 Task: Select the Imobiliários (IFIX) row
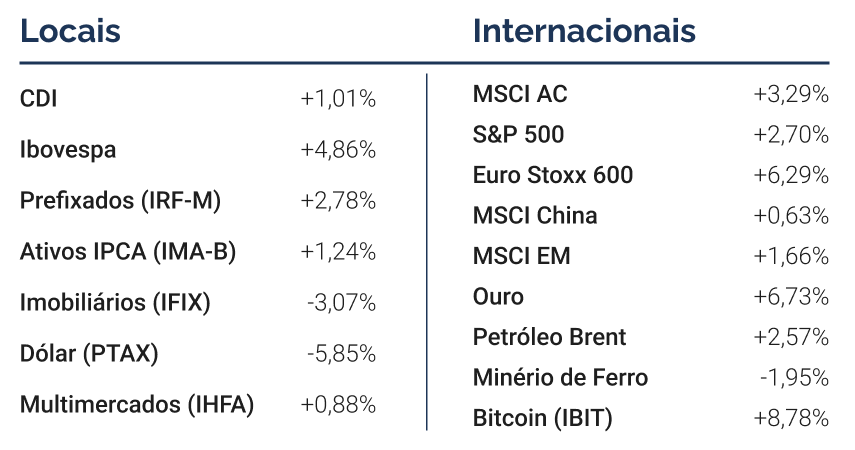pyautogui.click(x=198, y=303)
